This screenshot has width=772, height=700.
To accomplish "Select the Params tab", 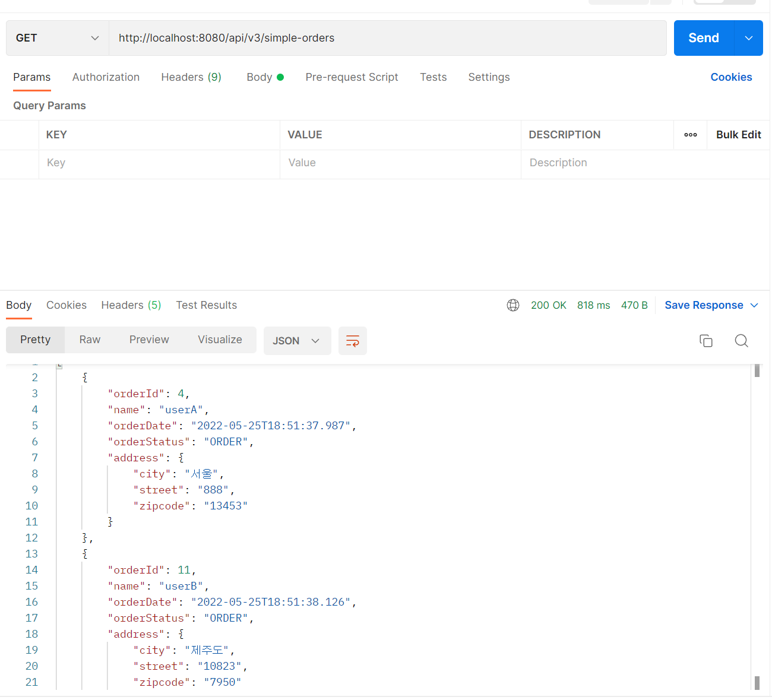I will (x=32, y=77).
